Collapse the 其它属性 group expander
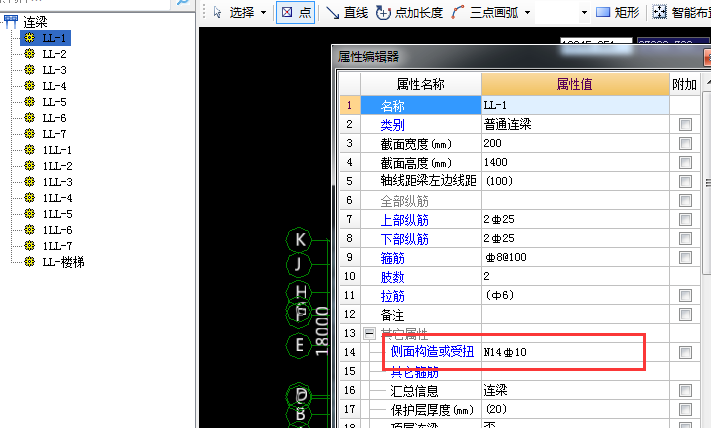711x428 pixels. point(370,334)
